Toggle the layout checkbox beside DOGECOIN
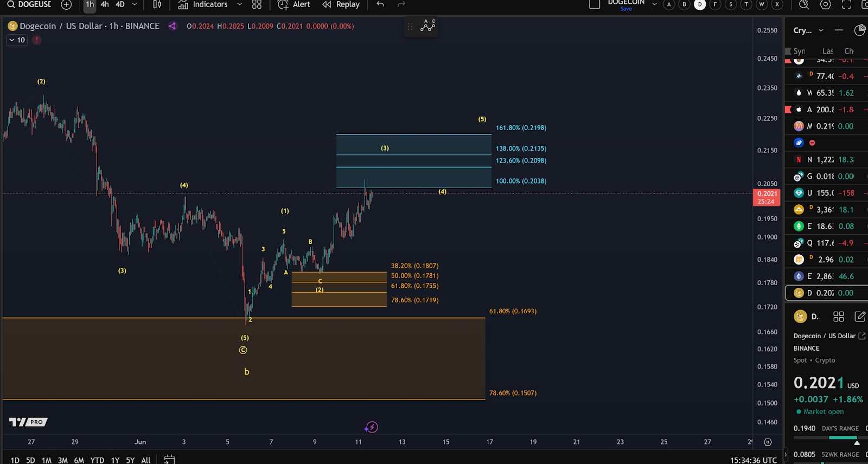Screen dimensions: 868x464 click(595, 4)
